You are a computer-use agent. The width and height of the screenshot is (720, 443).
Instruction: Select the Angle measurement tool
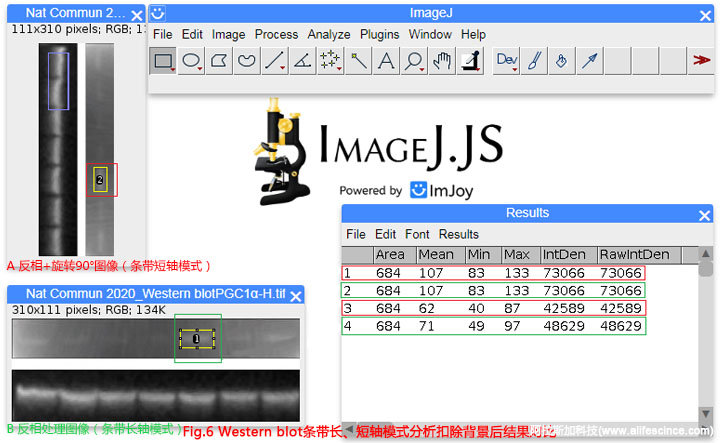[302, 61]
